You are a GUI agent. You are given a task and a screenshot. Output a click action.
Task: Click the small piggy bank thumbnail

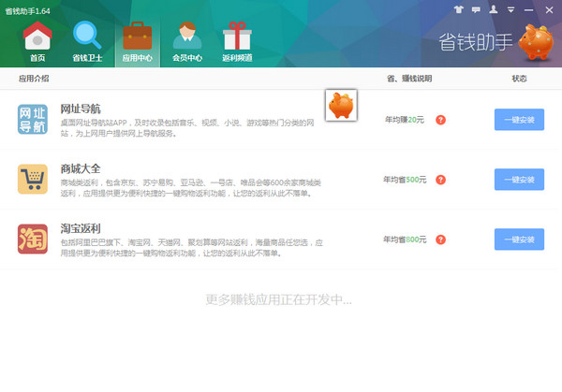(x=341, y=105)
